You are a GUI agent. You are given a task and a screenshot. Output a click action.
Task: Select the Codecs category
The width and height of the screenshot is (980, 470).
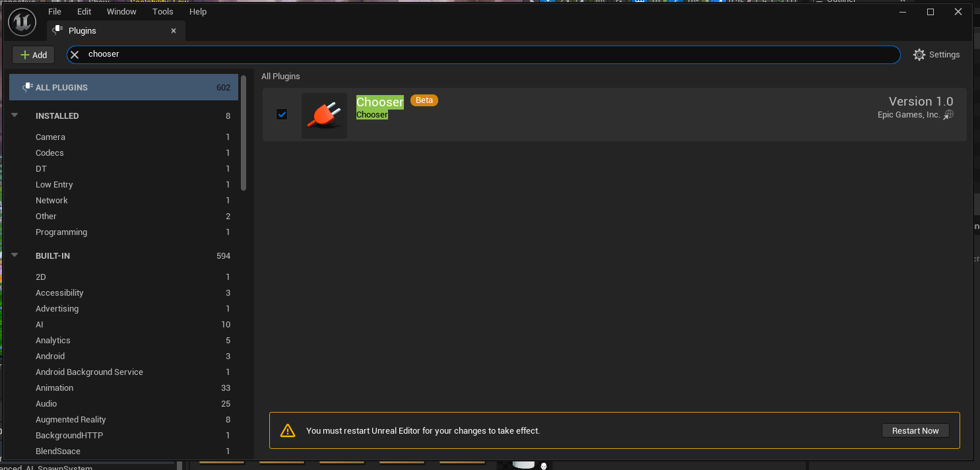pyautogui.click(x=123, y=152)
